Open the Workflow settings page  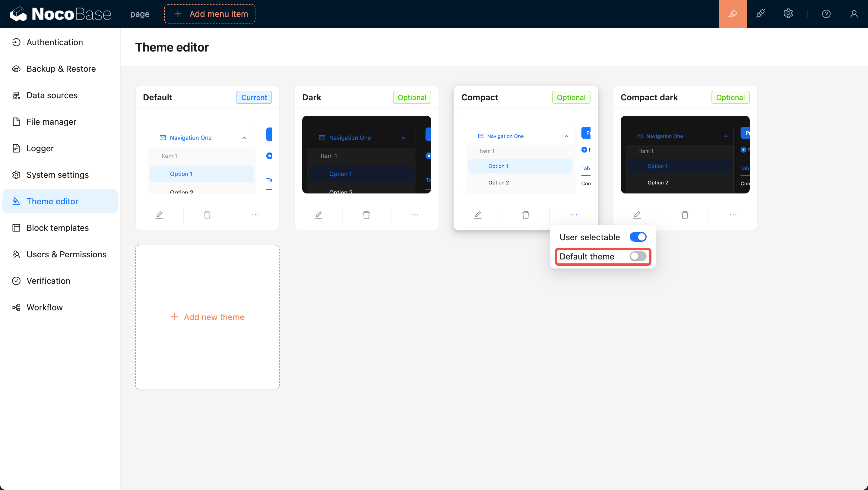44,307
